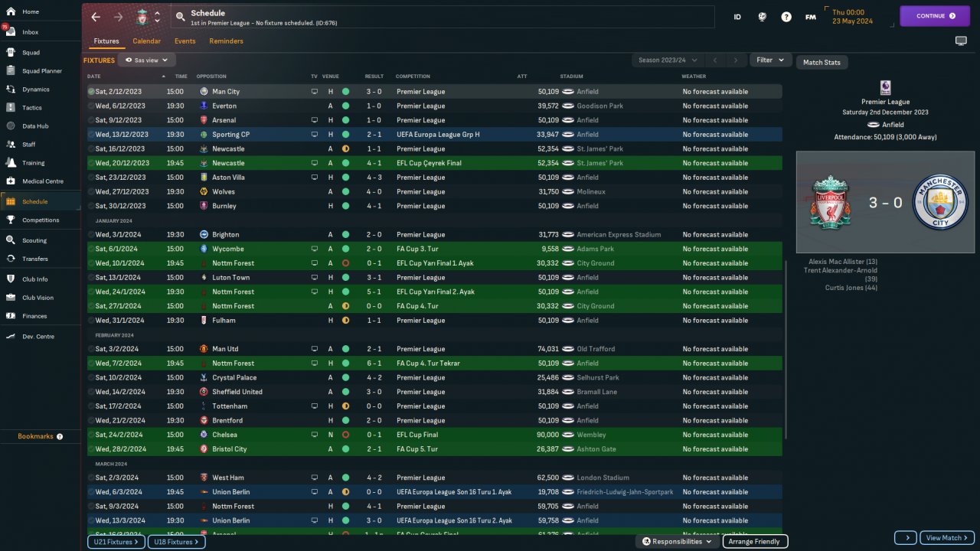980x551 pixels.
Task: Switch to the Reminders tab
Action: click(226, 41)
